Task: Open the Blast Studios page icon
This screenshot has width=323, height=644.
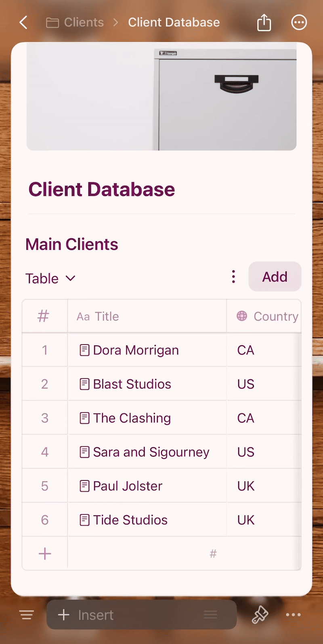Action: point(84,384)
